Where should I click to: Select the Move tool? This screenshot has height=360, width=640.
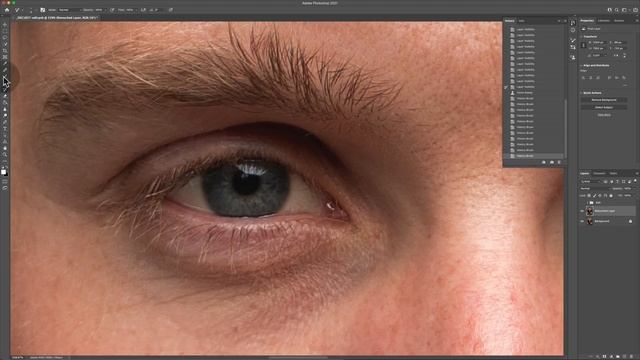[x=5, y=25]
